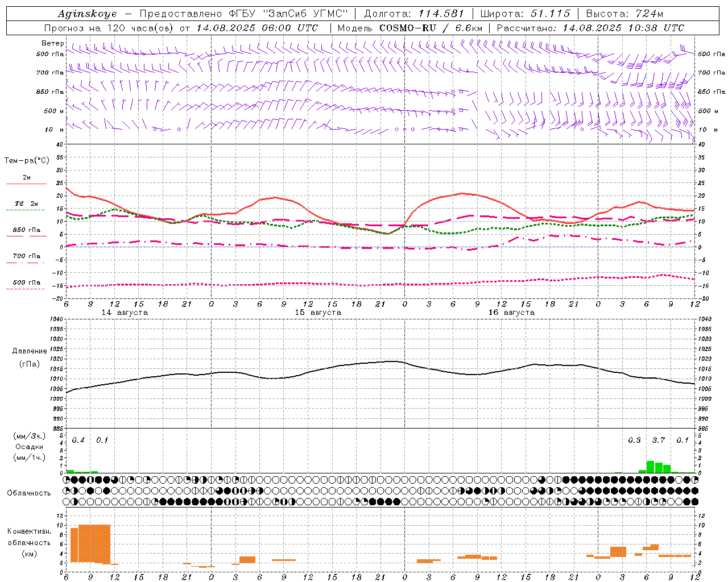Click the dotted line sample under "500 гПа" legend
This screenshot has height=582, width=728.
tap(26, 289)
